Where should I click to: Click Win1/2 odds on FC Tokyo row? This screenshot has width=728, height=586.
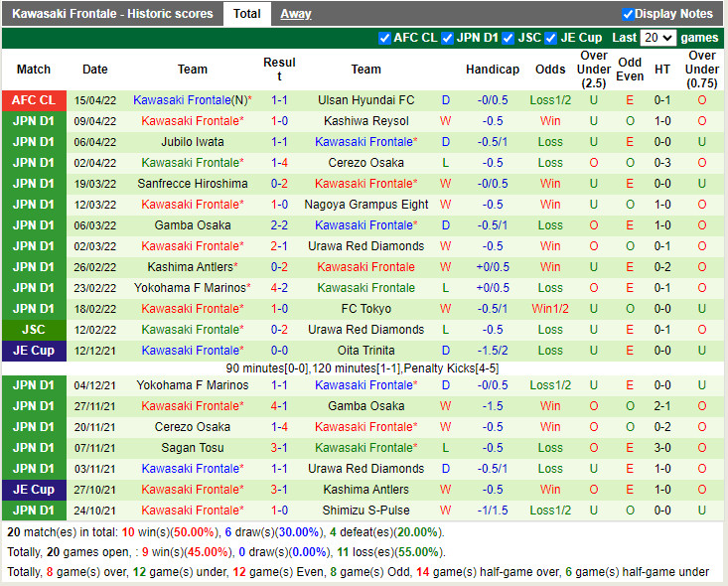click(550, 309)
